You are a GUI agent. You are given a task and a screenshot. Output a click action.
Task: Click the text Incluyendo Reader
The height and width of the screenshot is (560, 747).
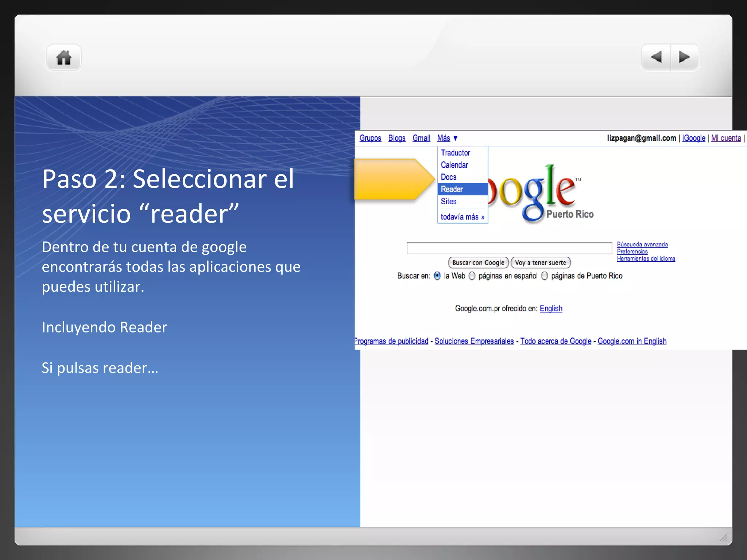[104, 327]
